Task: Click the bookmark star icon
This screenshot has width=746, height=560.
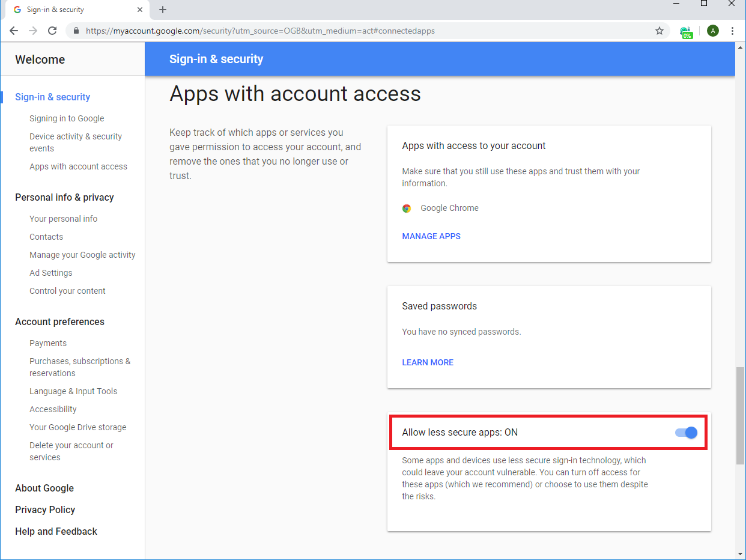Action: point(660,31)
